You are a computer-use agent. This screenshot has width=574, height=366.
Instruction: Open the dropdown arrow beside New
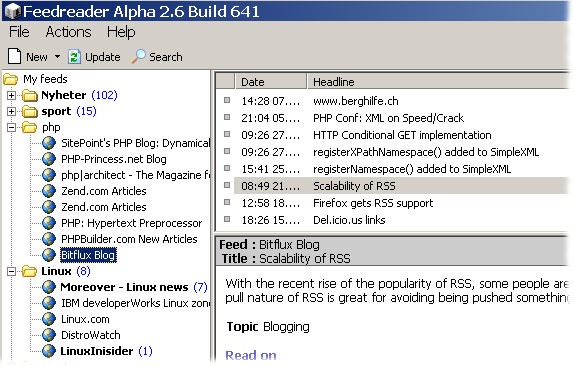[57, 57]
